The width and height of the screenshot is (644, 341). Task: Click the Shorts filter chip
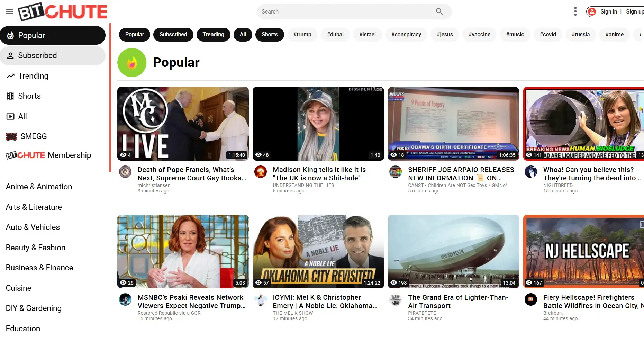point(270,35)
